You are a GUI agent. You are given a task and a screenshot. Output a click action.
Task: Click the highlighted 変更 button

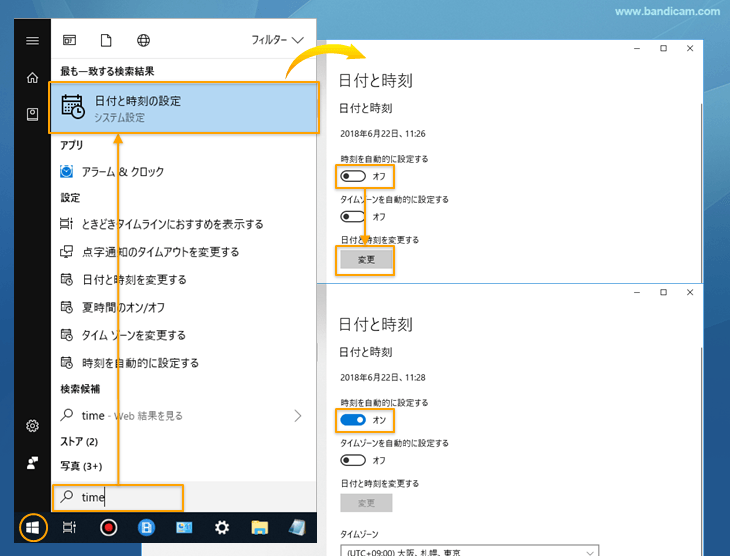(366, 260)
